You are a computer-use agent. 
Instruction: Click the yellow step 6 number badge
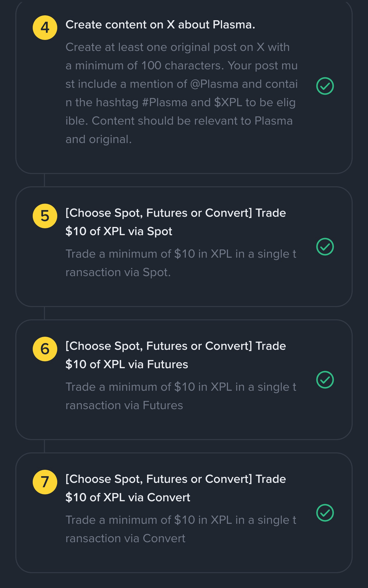point(45,349)
